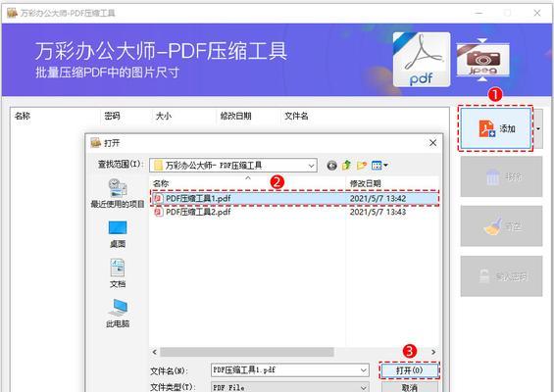
Task: Open 此电脑 in places bar
Action: (118, 314)
